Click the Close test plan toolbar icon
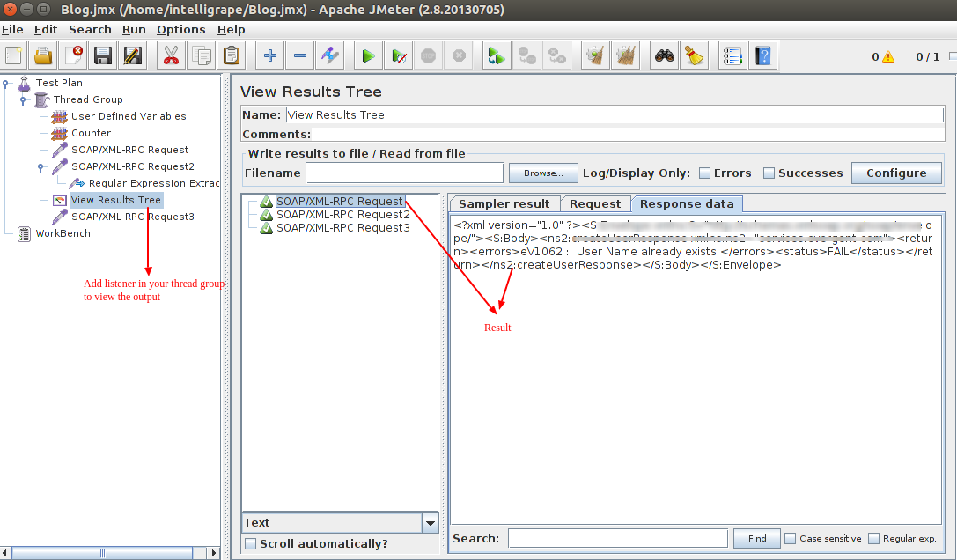This screenshot has height=560, width=957. pyautogui.click(x=73, y=56)
